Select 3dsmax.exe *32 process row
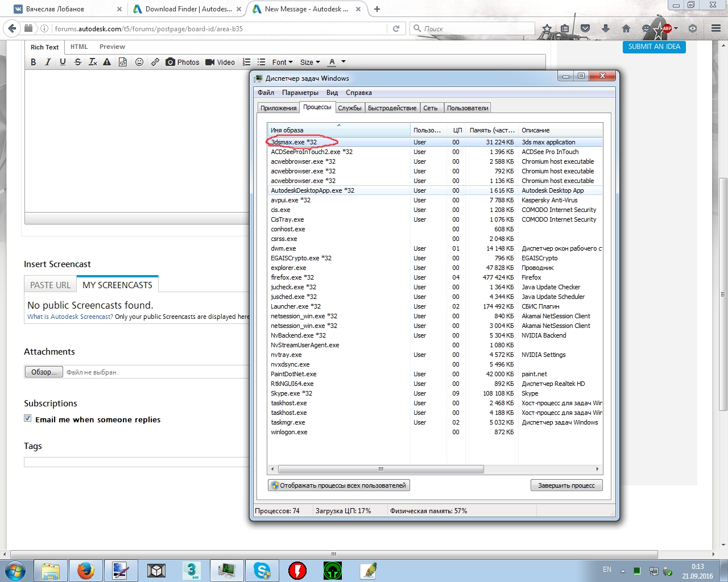The width and height of the screenshot is (728, 582). point(435,142)
